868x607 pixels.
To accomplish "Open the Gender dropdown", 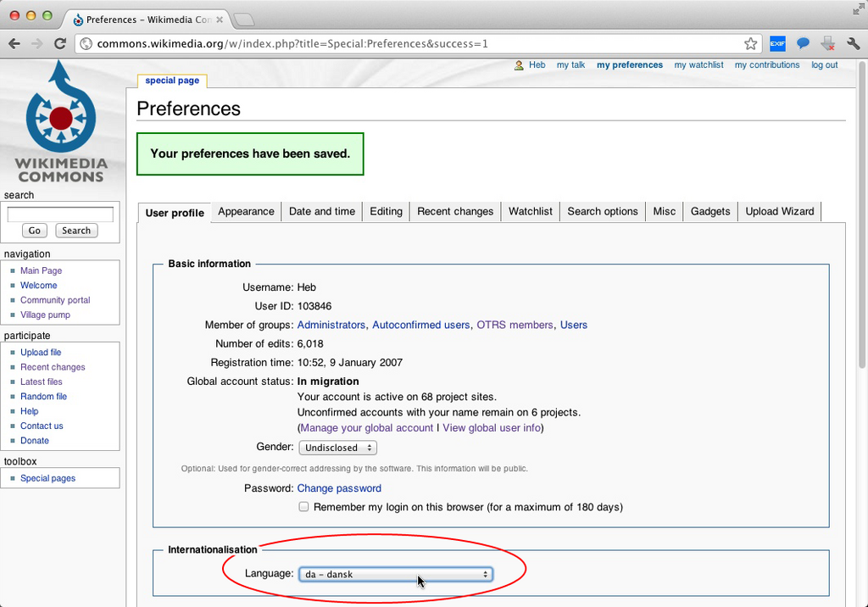I will (x=337, y=448).
